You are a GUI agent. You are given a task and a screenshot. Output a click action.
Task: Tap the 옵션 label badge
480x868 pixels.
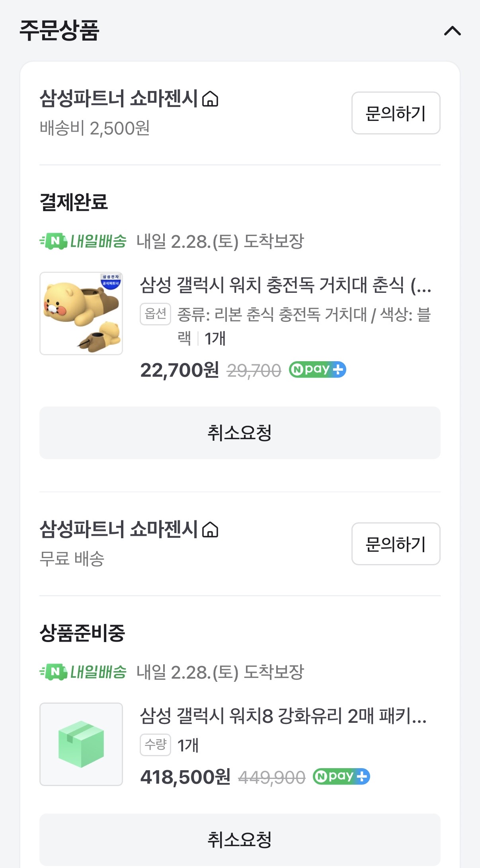(155, 314)
